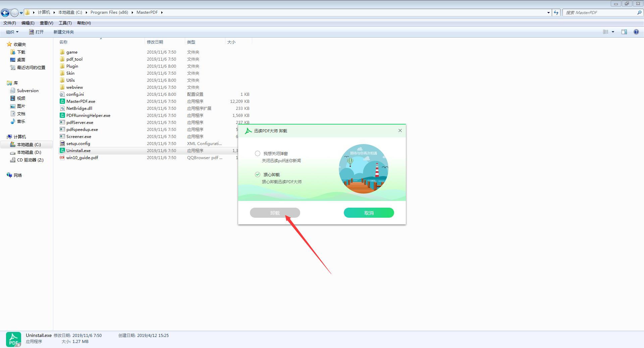Viewport: 644px width, 348px height.
Task: Open the 查看(V) menu
Action: [x=46, y=23]
